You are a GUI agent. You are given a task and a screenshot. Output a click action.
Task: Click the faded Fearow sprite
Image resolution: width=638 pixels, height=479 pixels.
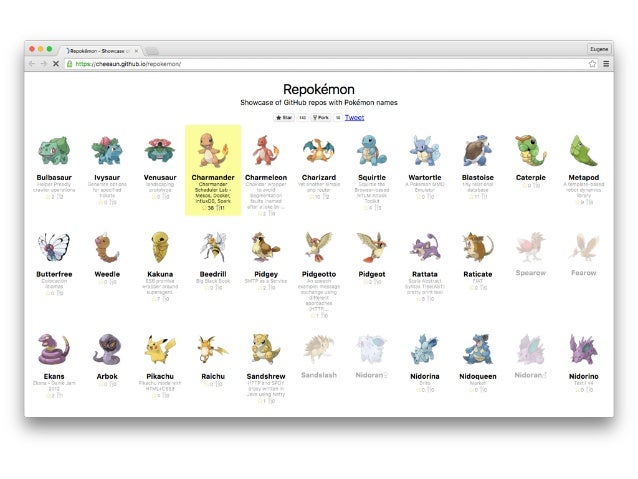[583, 247]
